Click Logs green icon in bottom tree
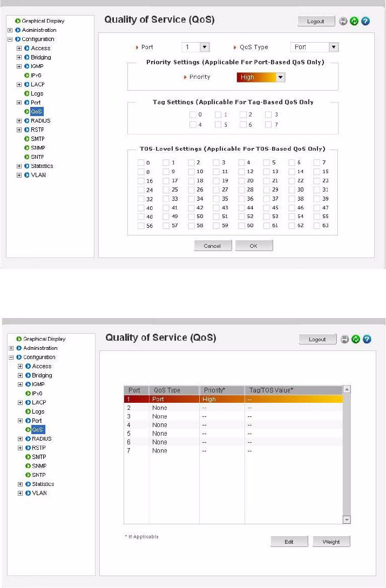This screenshot has height=588, width=386. coord(28,411)
